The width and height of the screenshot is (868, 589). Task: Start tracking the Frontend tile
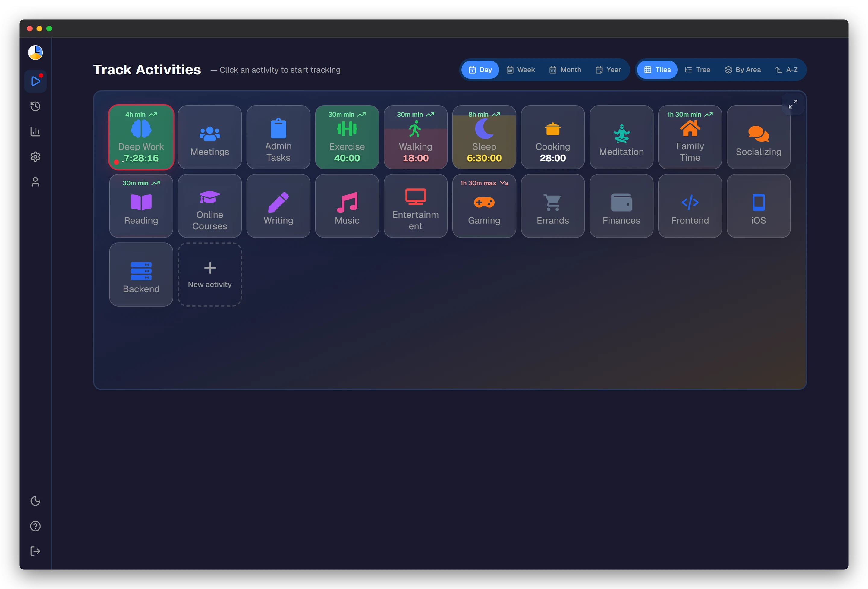690,206
